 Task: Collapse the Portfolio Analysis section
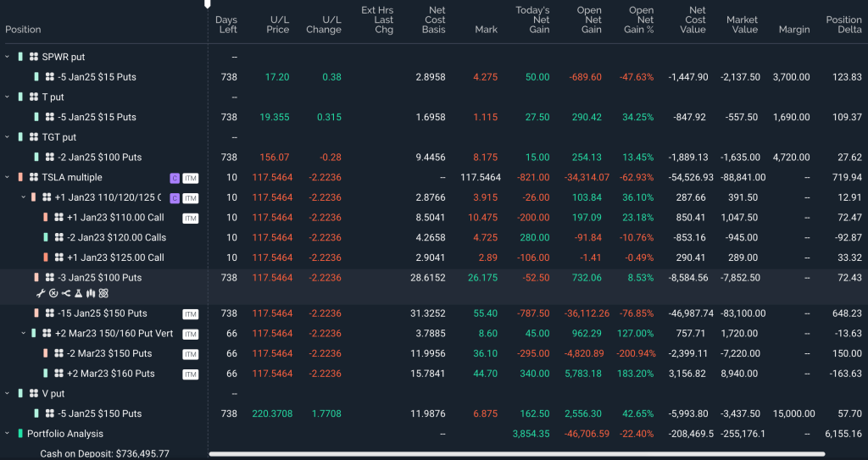pos(8,434)
